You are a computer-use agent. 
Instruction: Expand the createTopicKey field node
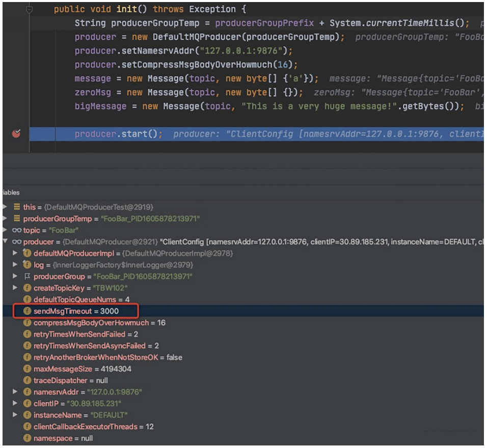(15, 288)
